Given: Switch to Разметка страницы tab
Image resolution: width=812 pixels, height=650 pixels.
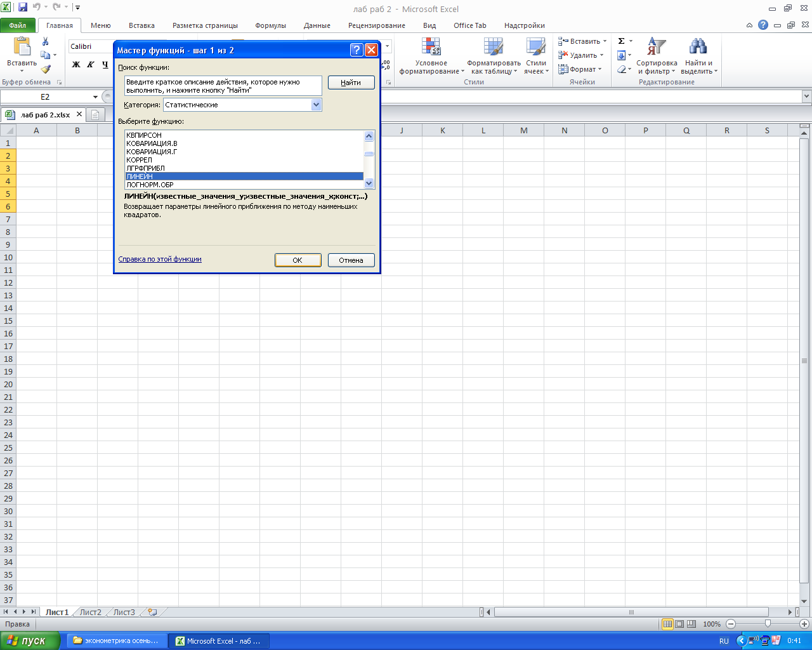Looking at the screenshot, I should pyautogui.click(x=205, y=25).
